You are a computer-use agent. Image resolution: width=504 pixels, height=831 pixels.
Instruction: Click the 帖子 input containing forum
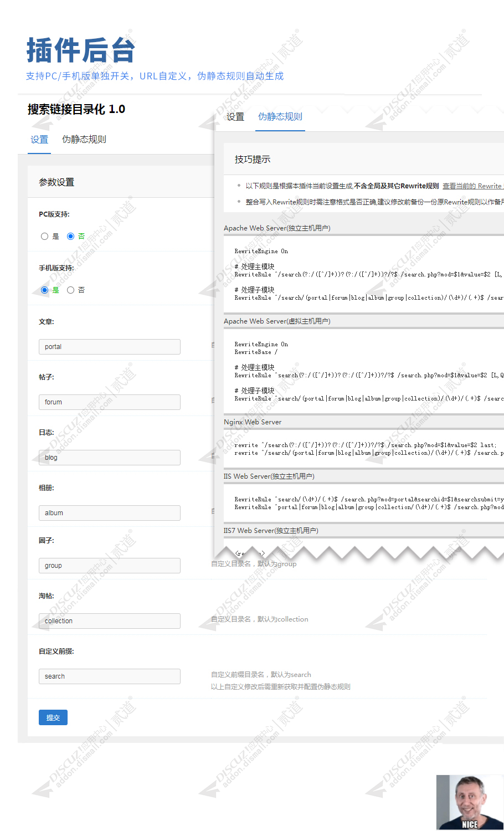110,402
